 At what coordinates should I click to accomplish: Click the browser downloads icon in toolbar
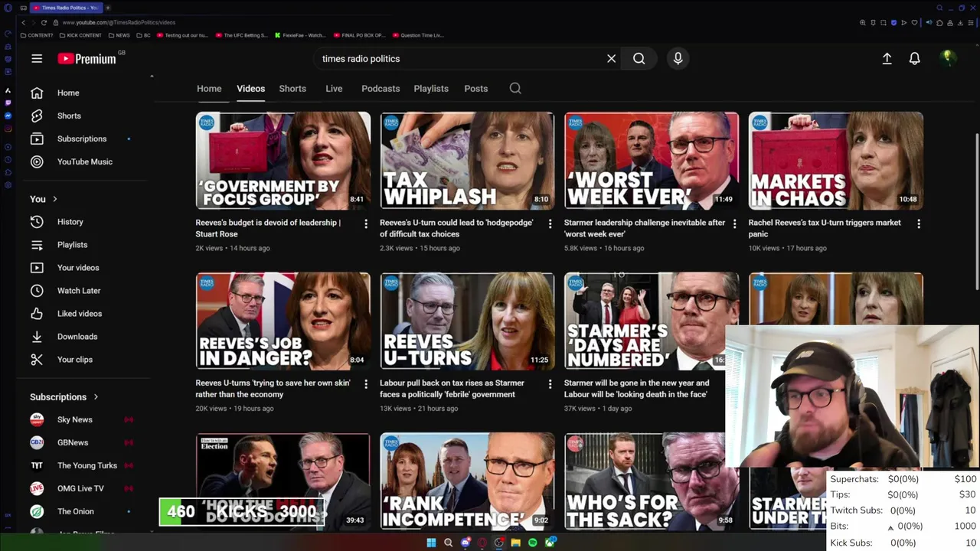click(960, 23)
